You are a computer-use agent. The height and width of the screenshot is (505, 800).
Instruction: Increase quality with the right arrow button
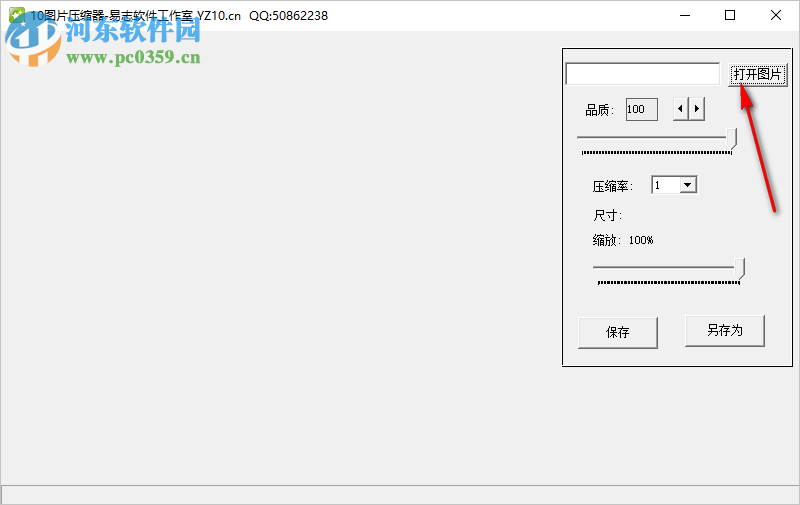click(697, 109)
